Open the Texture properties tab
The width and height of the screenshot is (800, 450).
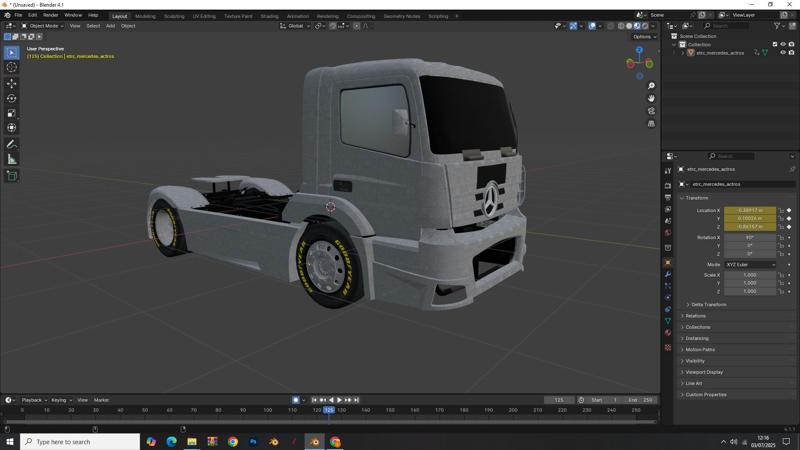pos(668,347)
